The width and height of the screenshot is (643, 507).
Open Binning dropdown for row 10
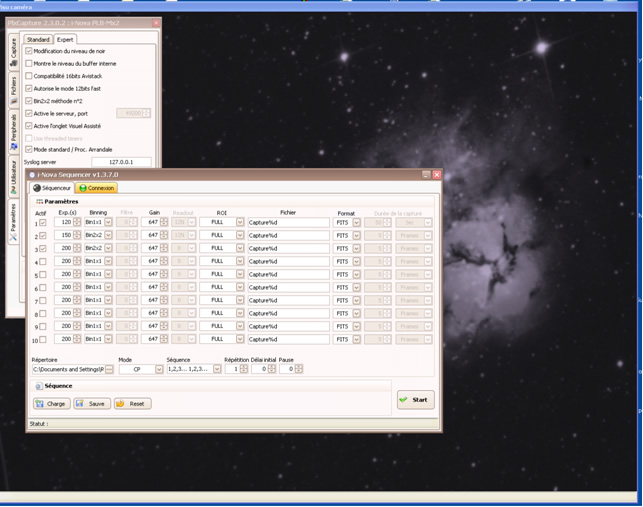(108, 339)
